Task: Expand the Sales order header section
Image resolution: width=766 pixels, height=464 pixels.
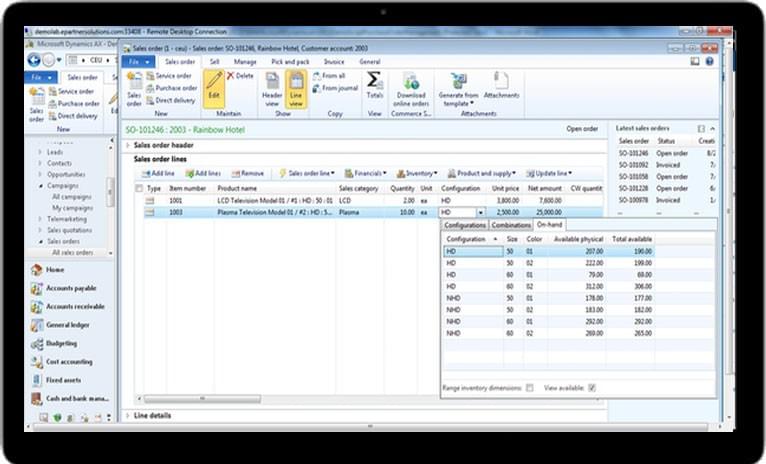Action: (x=128, y=145)
